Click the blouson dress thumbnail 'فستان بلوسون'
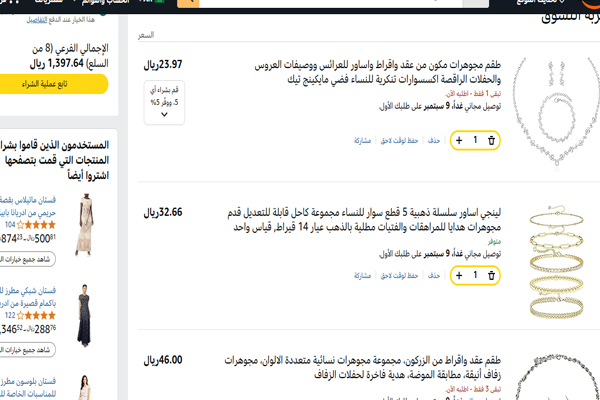 (x=84, y=387)
